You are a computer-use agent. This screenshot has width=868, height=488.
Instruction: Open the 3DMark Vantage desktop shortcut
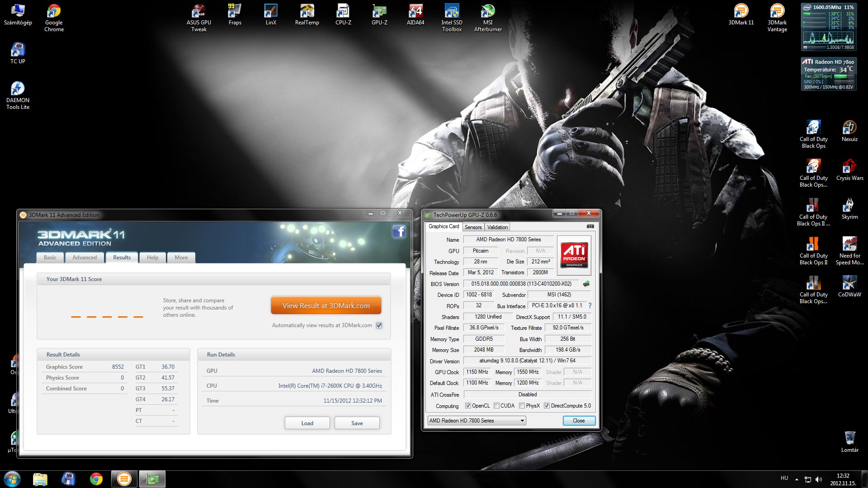point(777,18)
